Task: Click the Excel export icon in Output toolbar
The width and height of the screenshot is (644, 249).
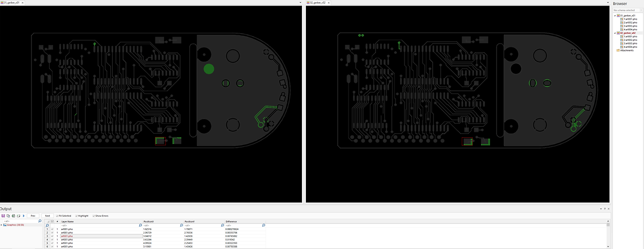Action: [13, 216]
